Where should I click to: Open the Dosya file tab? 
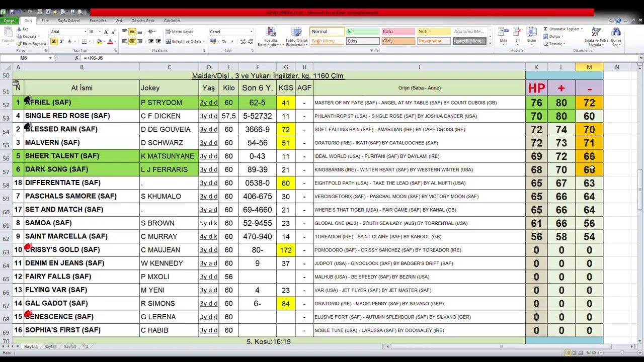point(9,21)
